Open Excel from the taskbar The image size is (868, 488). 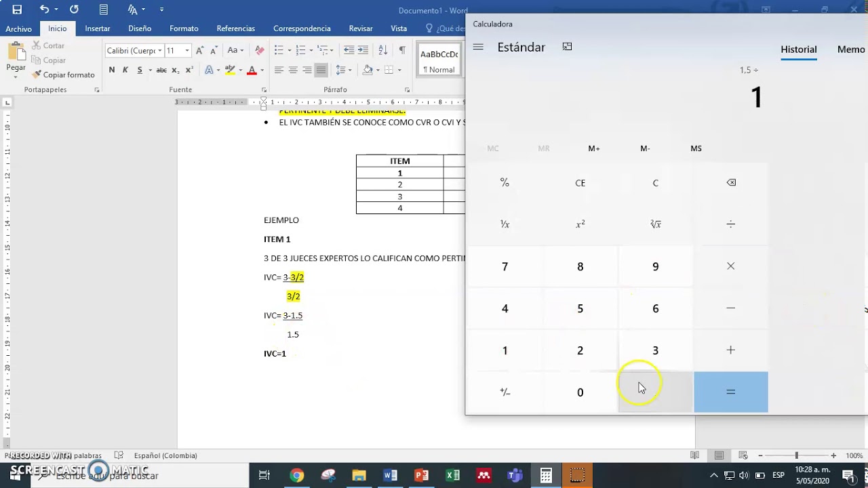coord(452,475)
